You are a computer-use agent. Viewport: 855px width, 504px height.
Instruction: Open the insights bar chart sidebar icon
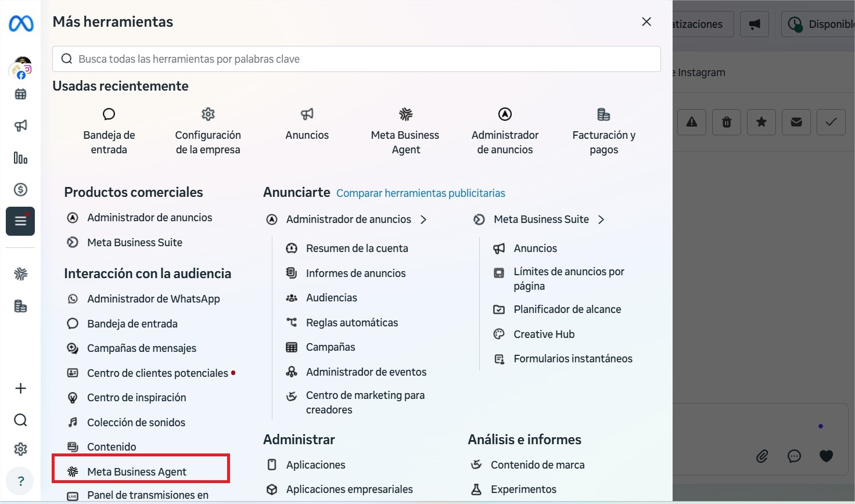[20, 158]
